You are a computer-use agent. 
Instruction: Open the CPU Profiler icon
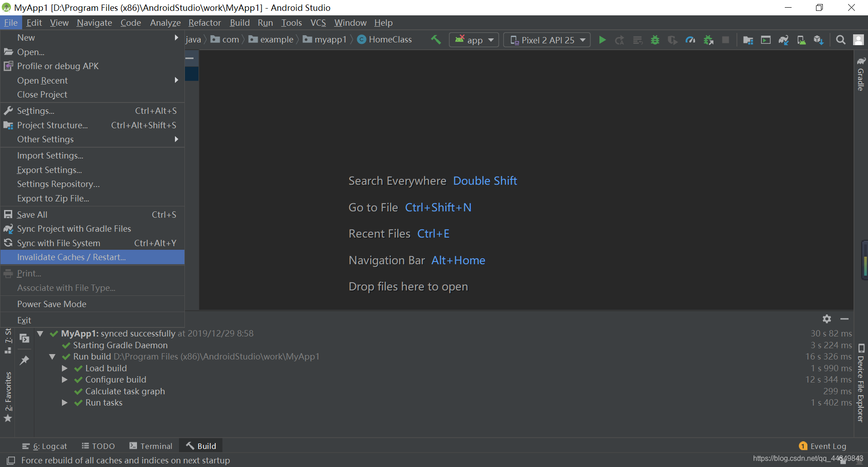click(690, 40)
